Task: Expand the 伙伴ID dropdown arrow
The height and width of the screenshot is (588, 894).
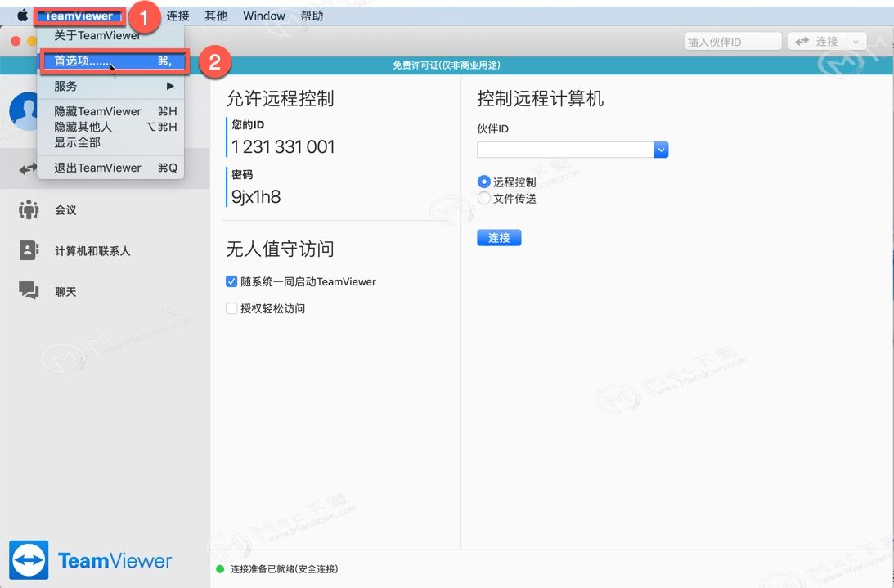Action: 662,150
